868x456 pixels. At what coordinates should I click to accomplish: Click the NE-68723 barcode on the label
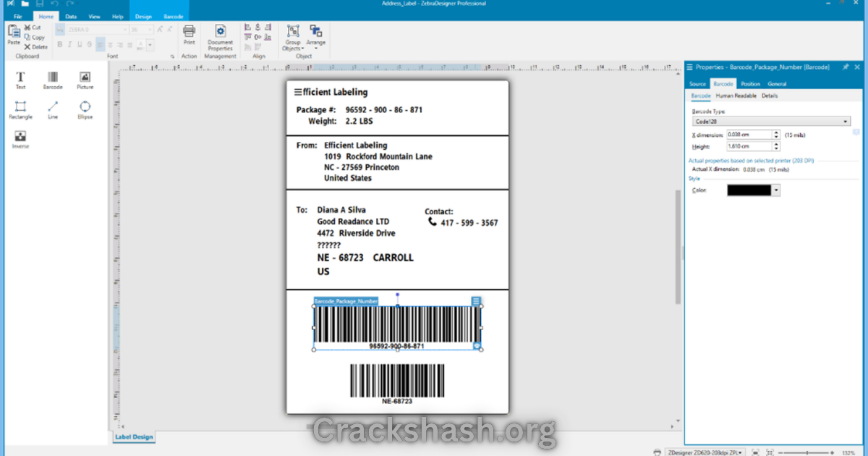point(397,384)
